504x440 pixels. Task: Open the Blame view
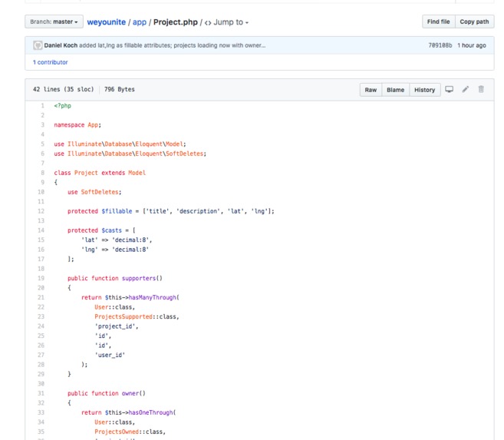(x=395, y=90)
